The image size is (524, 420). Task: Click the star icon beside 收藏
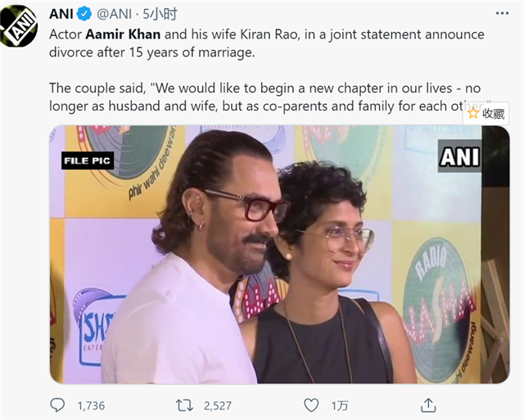pos(472,114)
